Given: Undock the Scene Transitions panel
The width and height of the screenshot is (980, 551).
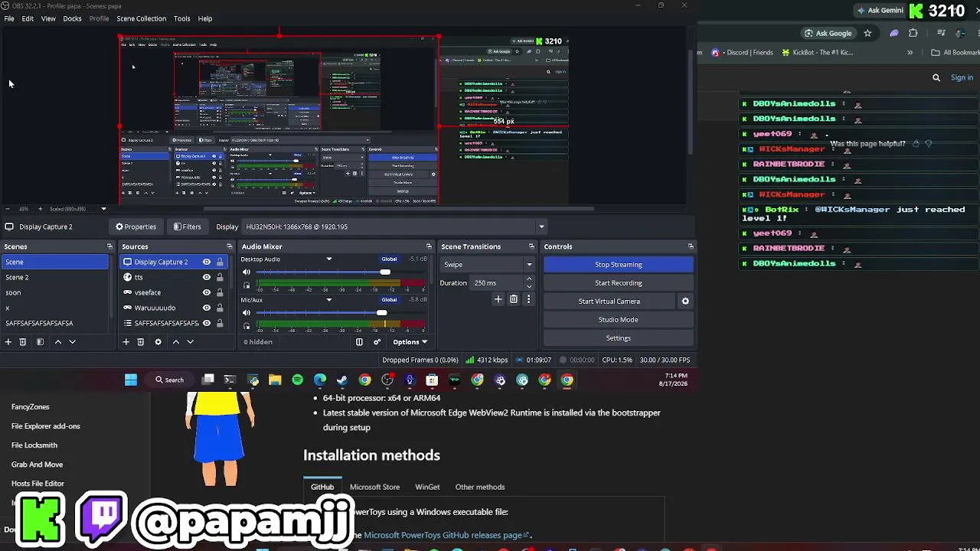Looking at the screenshot, I should coord(531,246).
